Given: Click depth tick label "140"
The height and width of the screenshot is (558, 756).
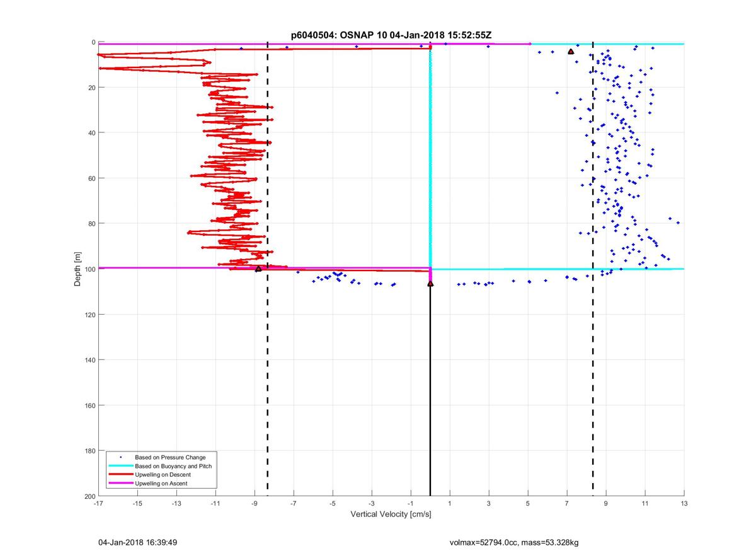Looking at the screenshot, I should pyautogui.click(x=89, y=360).
